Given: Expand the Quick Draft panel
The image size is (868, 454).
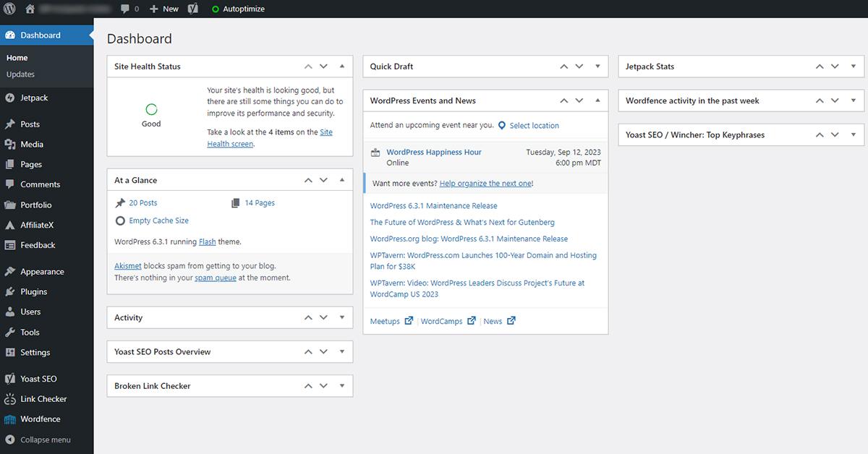Looking at the screenshot, I should [597, 67].
